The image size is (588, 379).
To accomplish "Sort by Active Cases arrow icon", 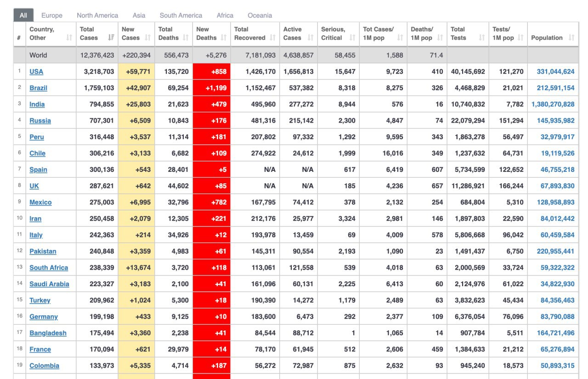I will pyautogui.click(x=311, y=38).
